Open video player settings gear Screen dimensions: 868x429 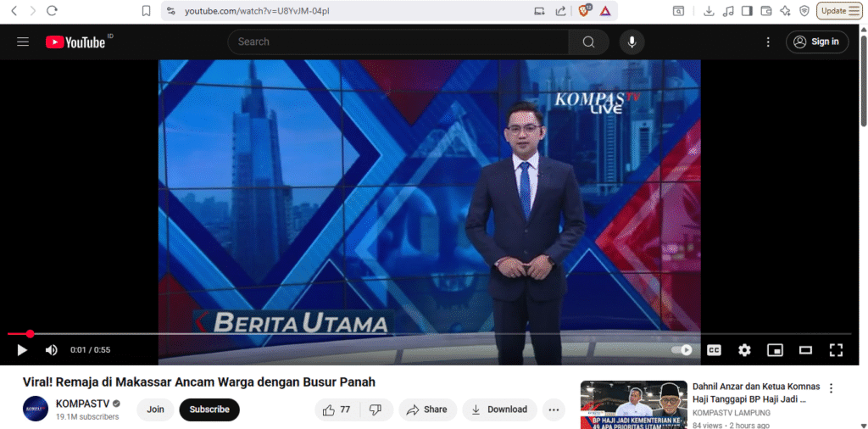pos(744,350)
